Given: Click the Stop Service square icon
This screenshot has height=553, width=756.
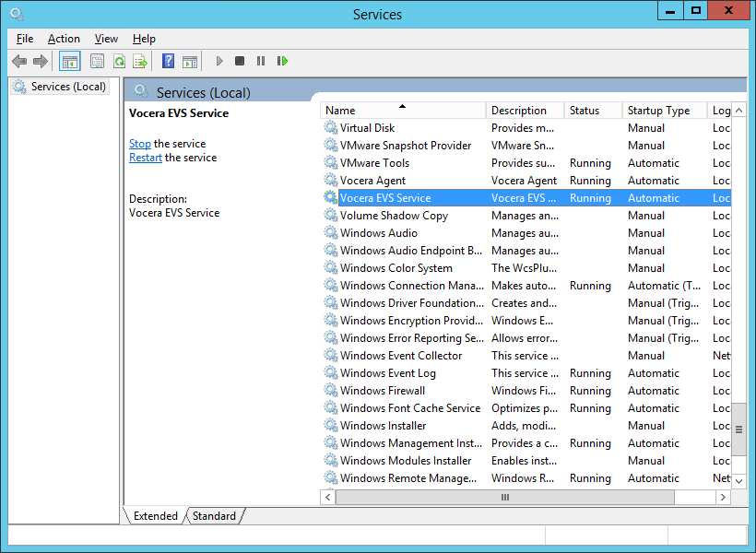Looking at the screenshot, I should 240,62.
